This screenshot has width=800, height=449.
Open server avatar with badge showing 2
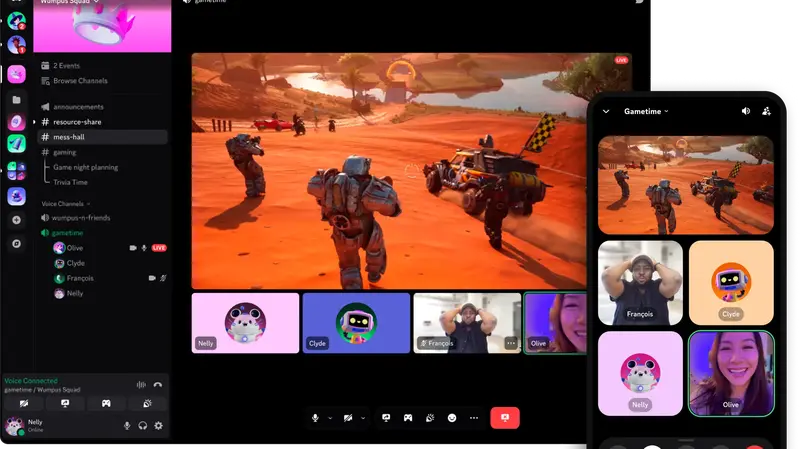[x=16, y=21]
